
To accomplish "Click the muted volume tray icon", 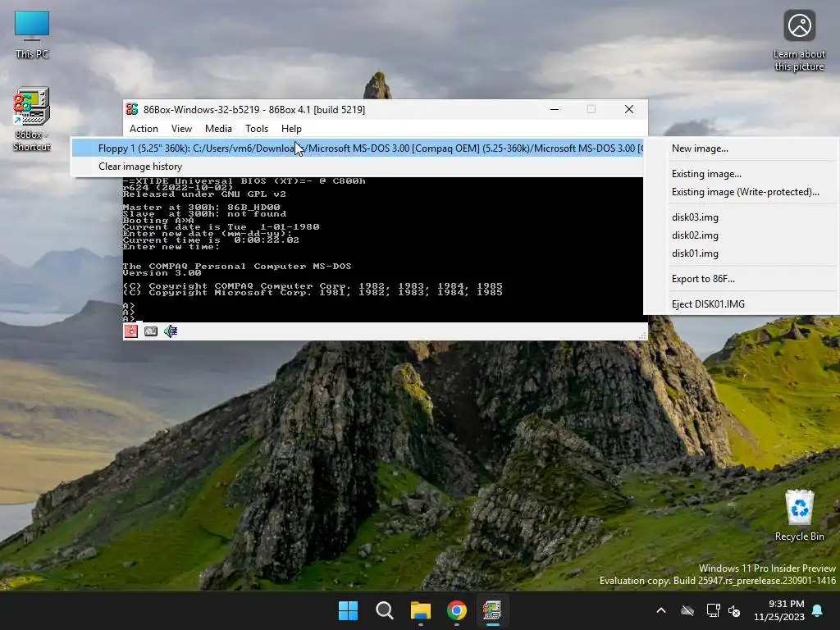I will (734, 610).
